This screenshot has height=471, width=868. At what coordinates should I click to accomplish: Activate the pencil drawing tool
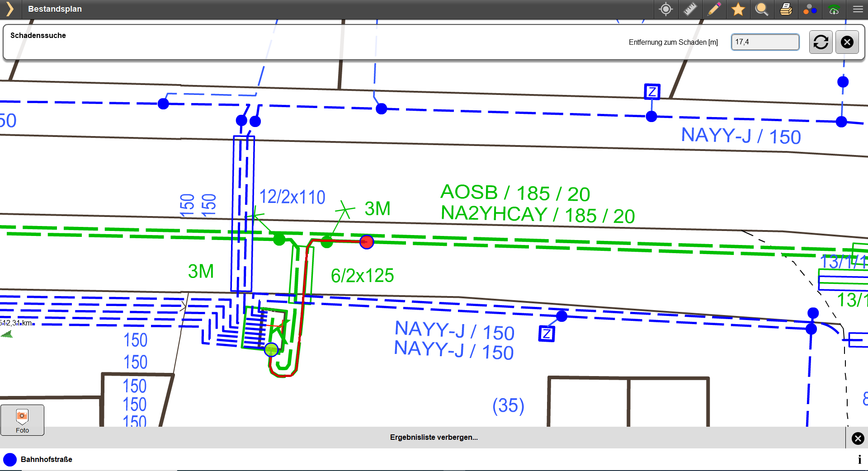(714, 9)
